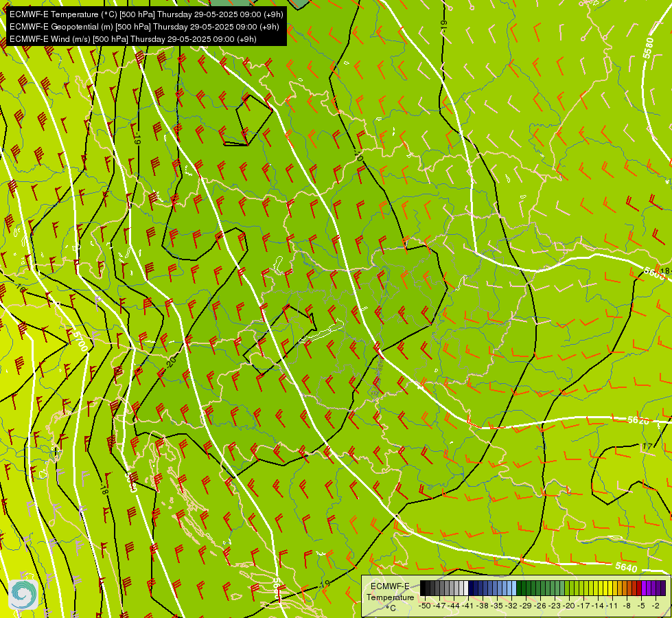Click the -8 value on the temperature scale
Viewport: 672px width, 618px height.
point(627,606)
